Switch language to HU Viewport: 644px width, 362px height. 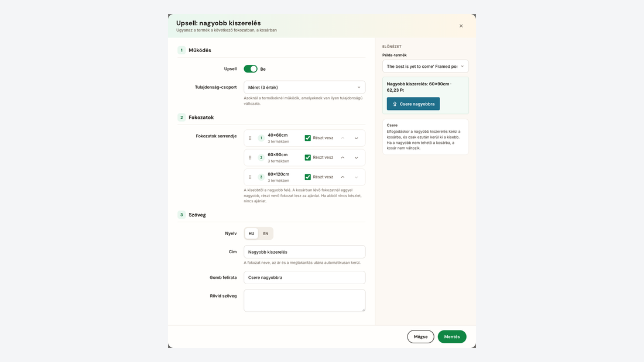point(251,233)
